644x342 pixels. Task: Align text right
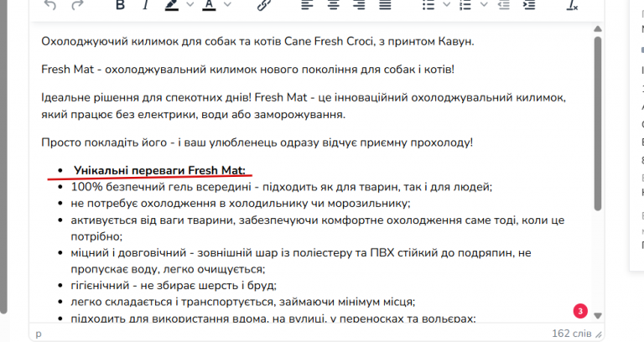click(359, 4)
